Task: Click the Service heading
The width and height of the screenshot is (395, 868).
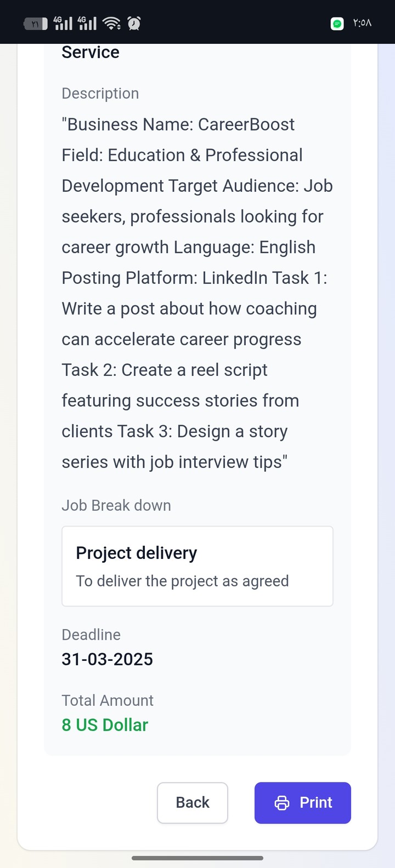Action: point(91,53)
